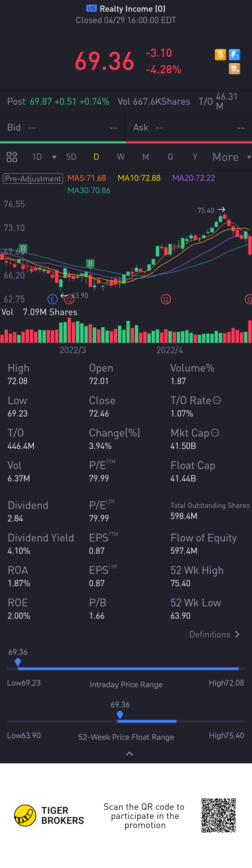Click the Mkt Cap info icon
Viewport: 252px width, 868px height.
215,433
